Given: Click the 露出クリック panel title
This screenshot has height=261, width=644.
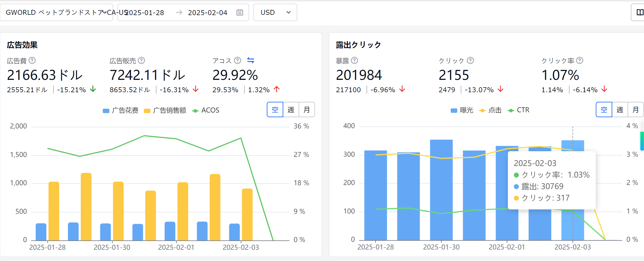Looking at the screenshot, I should coord(359,45).
